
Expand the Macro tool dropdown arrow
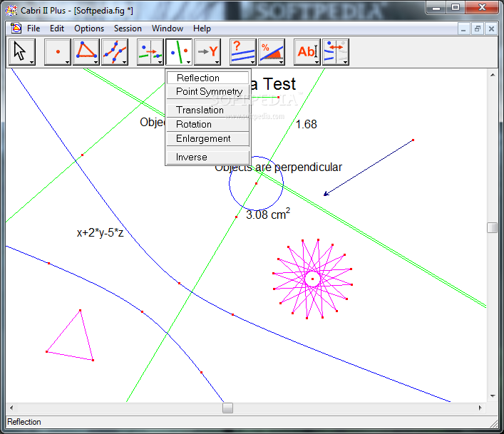click(x=217, y=62)
